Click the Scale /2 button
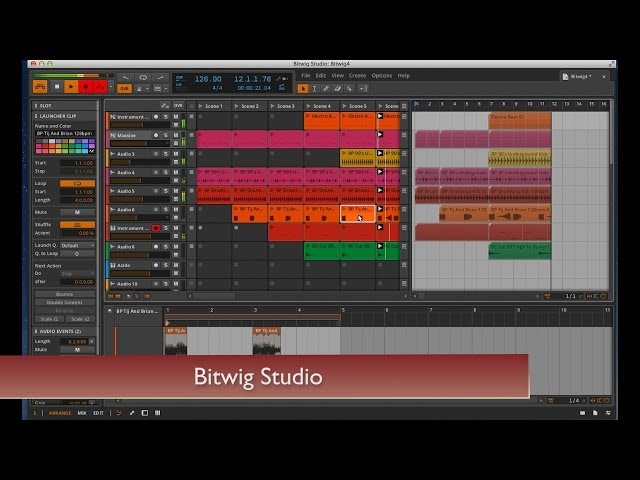This screenshot has height=480, width=640. pos(49,319)
